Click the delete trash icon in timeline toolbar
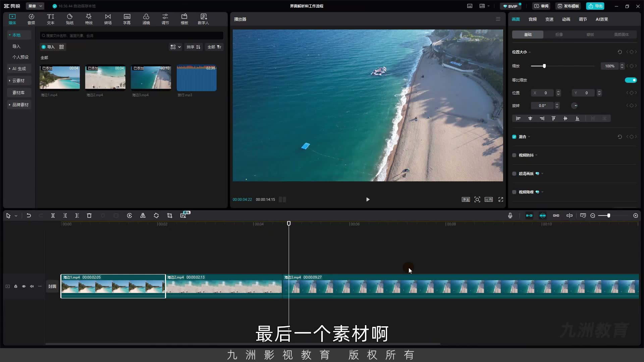 coord(89,216)
